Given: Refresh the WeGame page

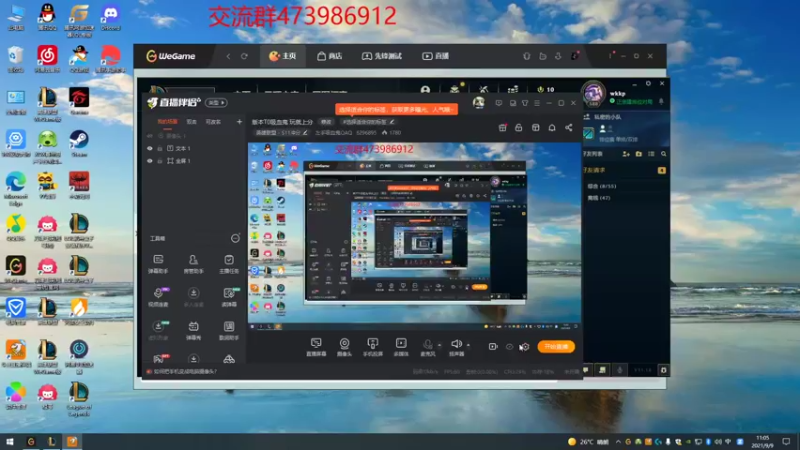Looking at the screenshot, I should point(244,56).
